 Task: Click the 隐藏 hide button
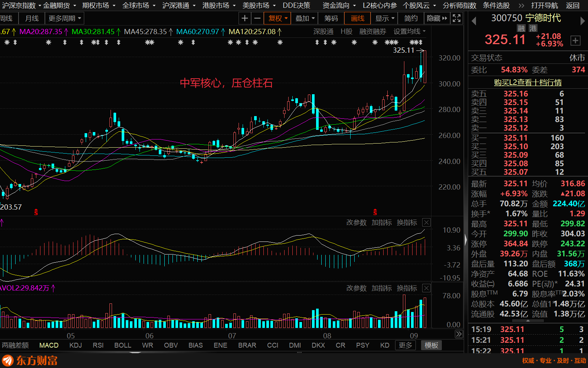click(437, 18)
